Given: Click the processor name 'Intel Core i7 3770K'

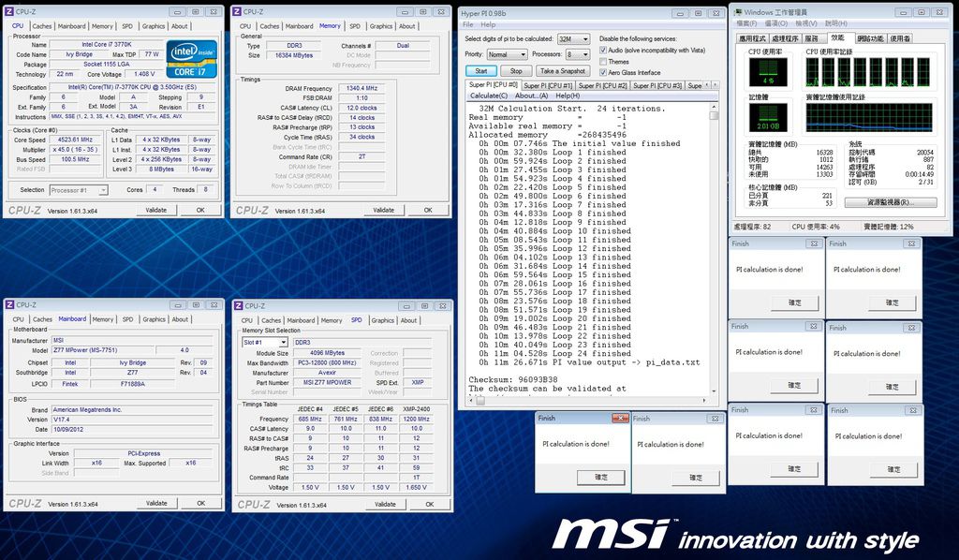Looking at the screenshot, I should click(x=107, y=45).
